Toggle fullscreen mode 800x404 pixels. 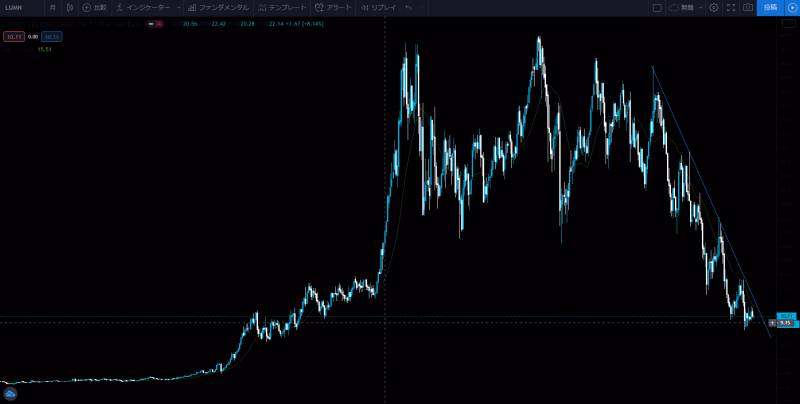pos(731,7)
